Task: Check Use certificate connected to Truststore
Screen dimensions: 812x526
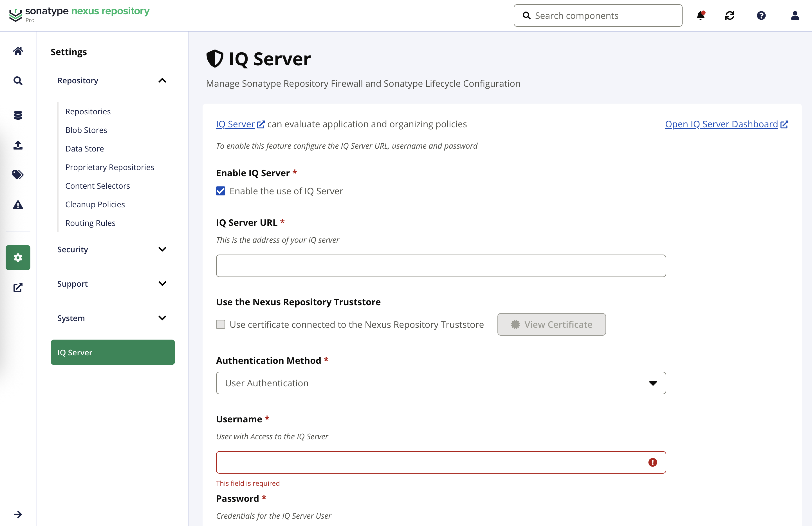Action: (221, 324)
